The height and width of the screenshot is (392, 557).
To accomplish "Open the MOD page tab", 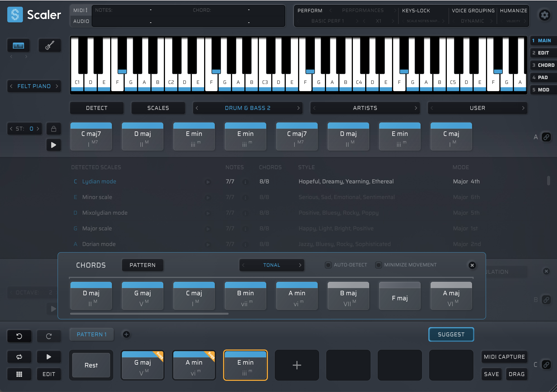I will (x=543, y=90).
